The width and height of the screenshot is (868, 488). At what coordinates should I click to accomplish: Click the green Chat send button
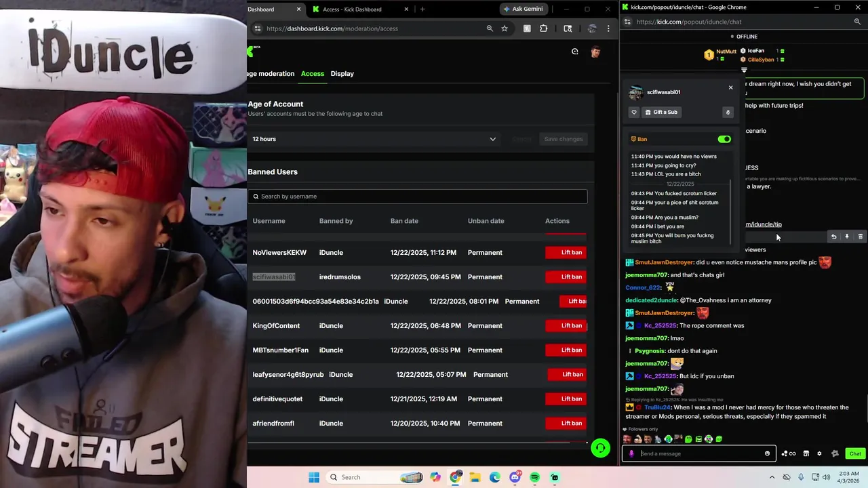855,453
